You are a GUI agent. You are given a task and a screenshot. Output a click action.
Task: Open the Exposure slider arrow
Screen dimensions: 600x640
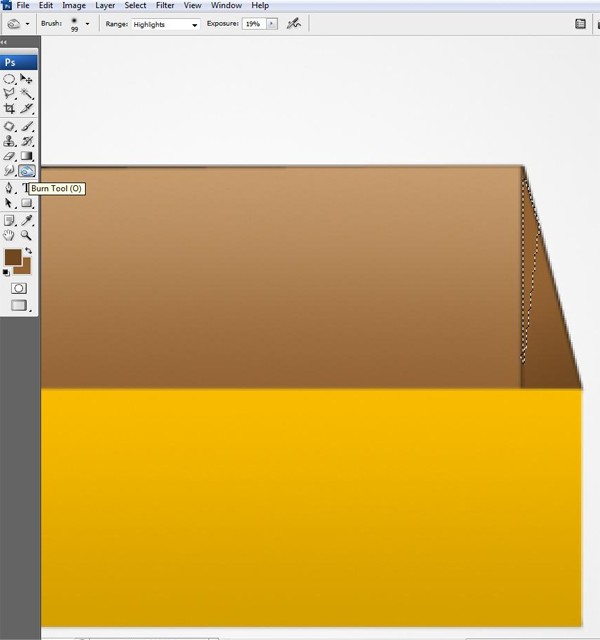point(272,24)
